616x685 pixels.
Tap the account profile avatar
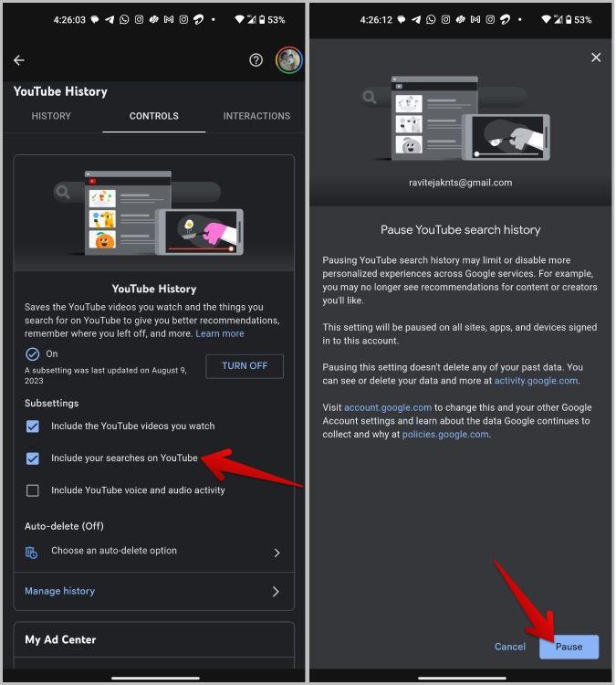pos(289,60)
